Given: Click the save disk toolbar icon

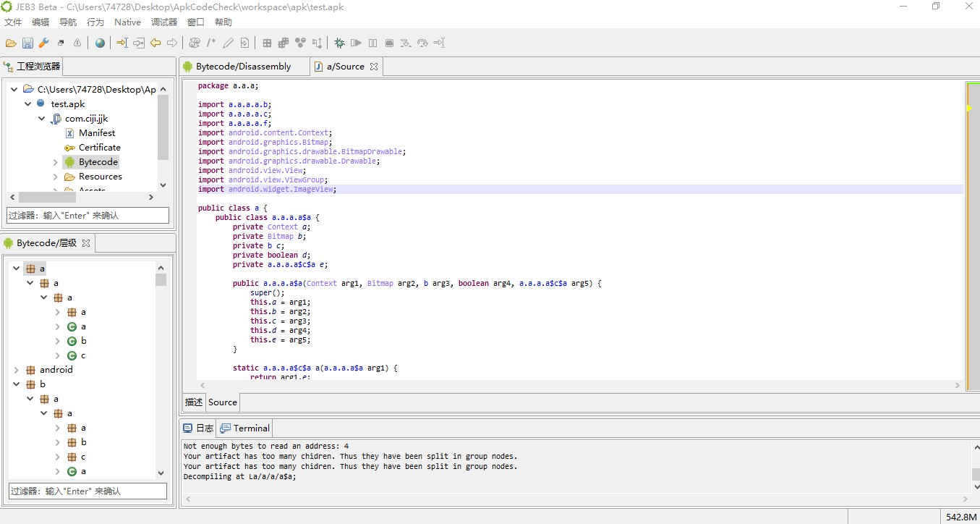Looking at the screenshot, I should (x=27, y=43).
